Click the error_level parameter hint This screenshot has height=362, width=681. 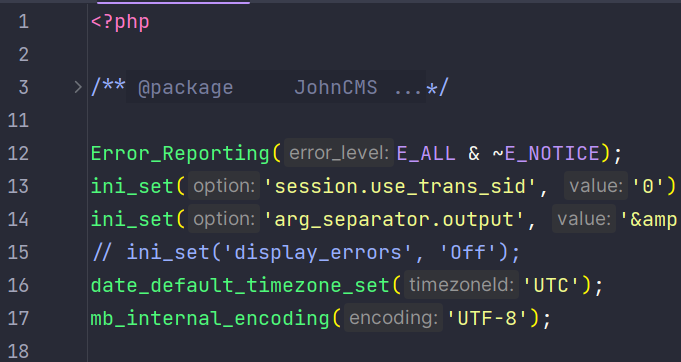[x=339, y=153]
